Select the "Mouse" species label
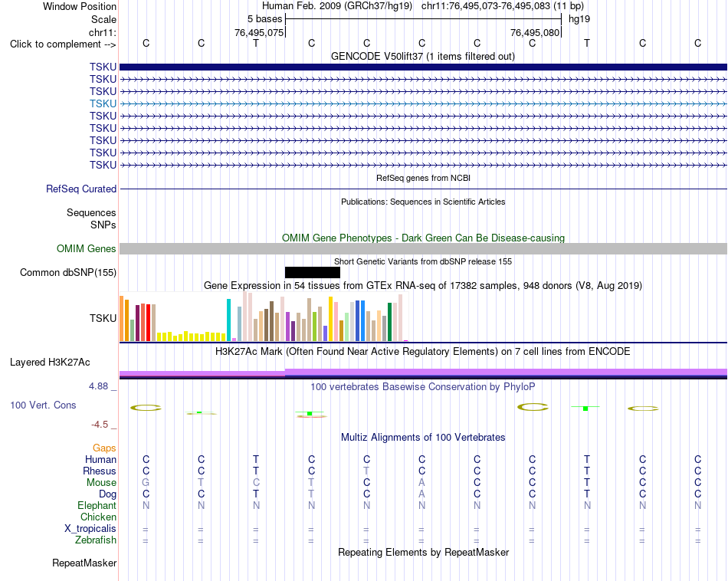 pos(101,483)
